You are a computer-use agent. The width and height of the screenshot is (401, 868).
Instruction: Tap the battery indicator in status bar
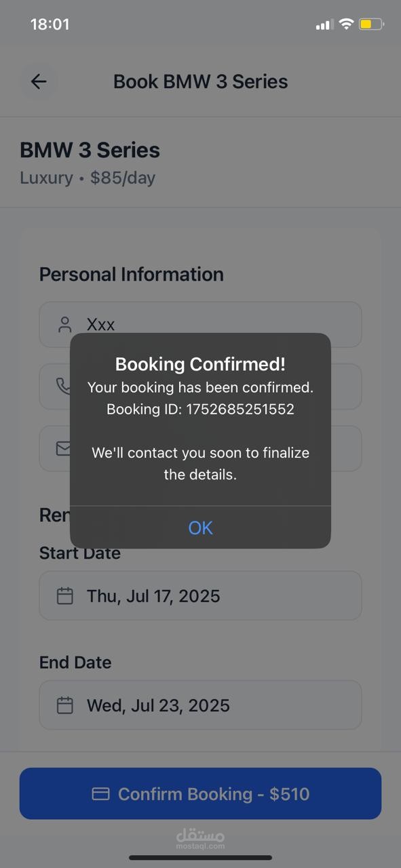point(372,24)
